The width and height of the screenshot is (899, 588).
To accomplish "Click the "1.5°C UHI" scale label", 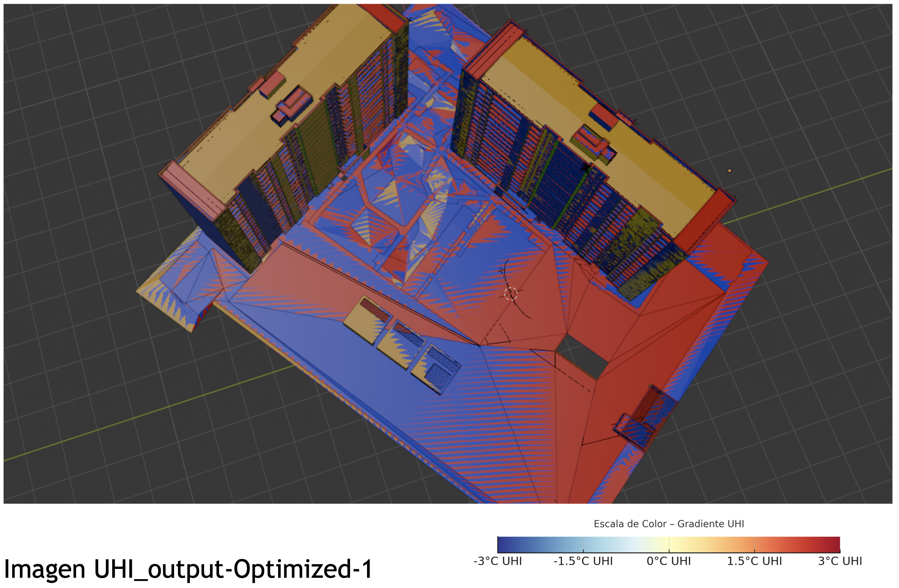I will [754, 561].
